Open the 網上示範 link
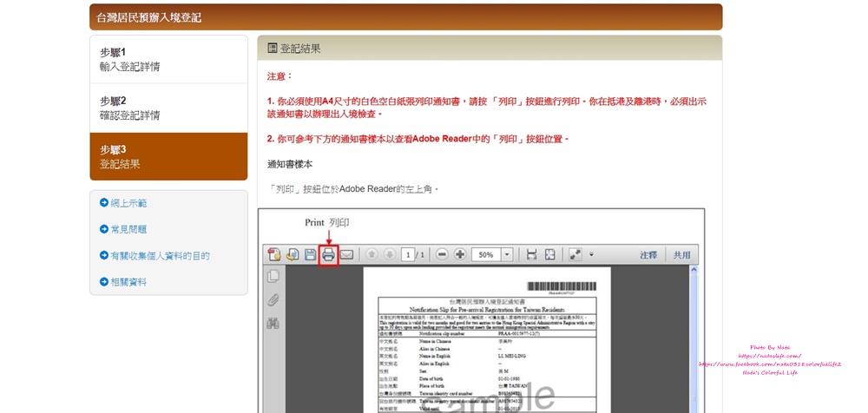Image resolution: width=868 pixels, height=413 pixels. pyautogui.click(x=128, y=203)
